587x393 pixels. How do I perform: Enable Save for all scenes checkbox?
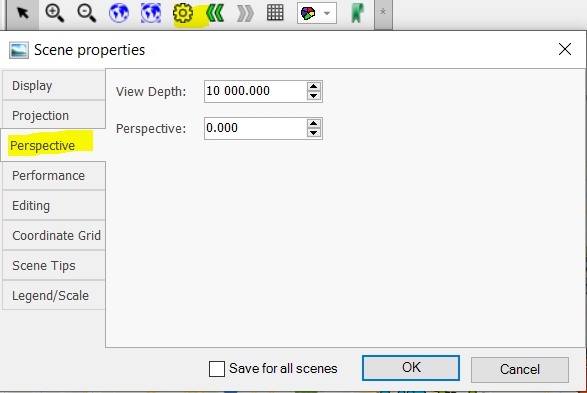[x=217, y=369]
